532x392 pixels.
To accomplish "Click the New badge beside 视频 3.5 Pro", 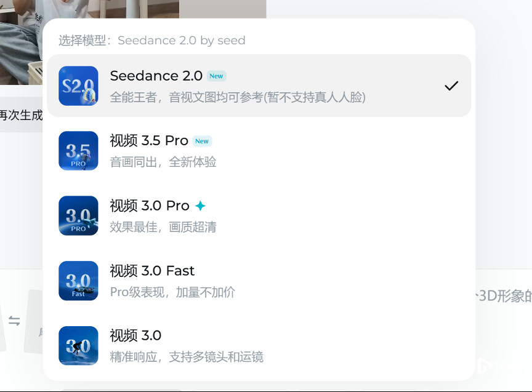I will coord(202,141).
